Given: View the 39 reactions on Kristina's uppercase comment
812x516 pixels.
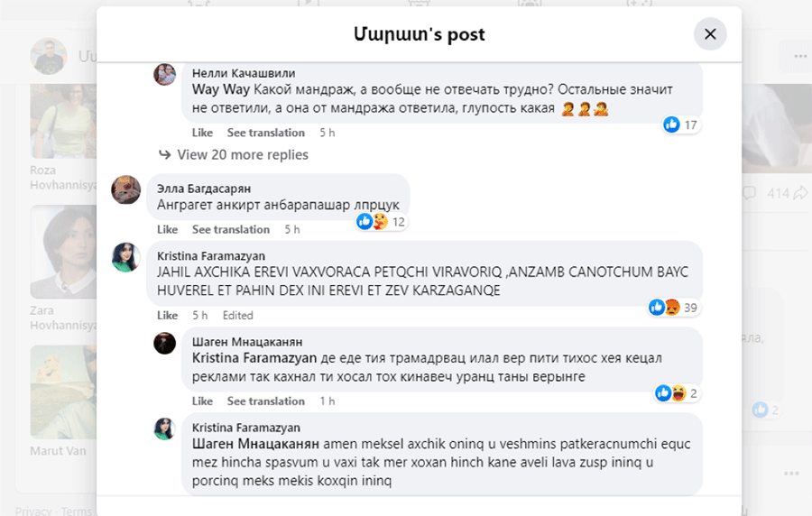Looking at the screenshot, I should 674,308.
